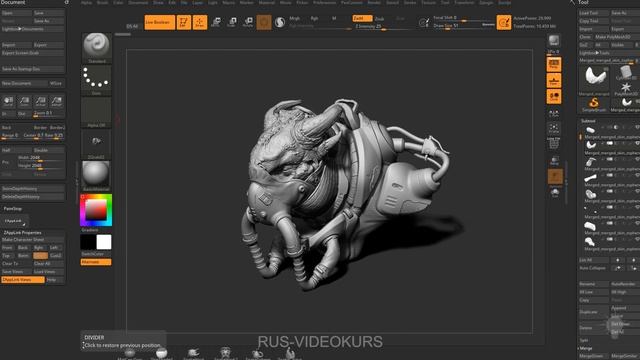Screen dimensions: 640x360
Task: Click Export Screen Grab button
Action: 33,53
